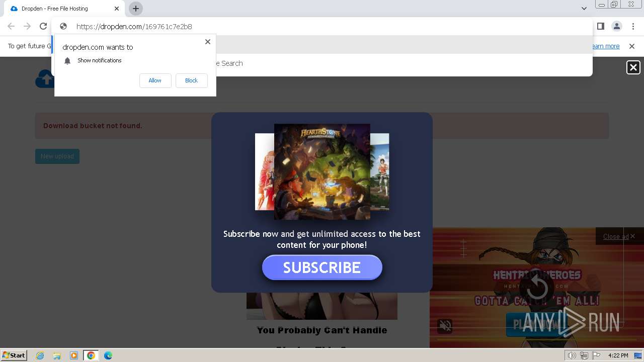Open a new tab with the plus icon
The width and height of the screenshot is (644, 362).
point(136,9)
